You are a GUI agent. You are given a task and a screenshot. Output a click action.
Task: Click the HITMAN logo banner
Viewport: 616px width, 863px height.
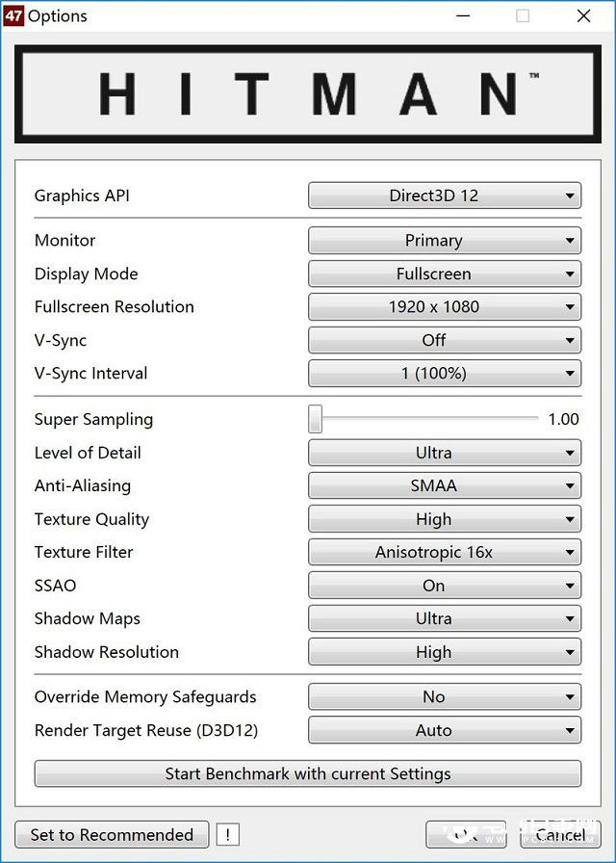tap(307, 94)
